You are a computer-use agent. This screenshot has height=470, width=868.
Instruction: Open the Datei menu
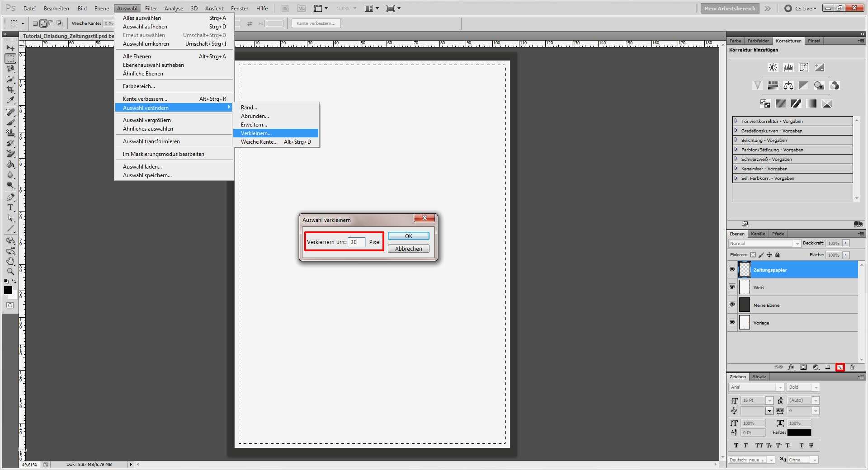30,8
